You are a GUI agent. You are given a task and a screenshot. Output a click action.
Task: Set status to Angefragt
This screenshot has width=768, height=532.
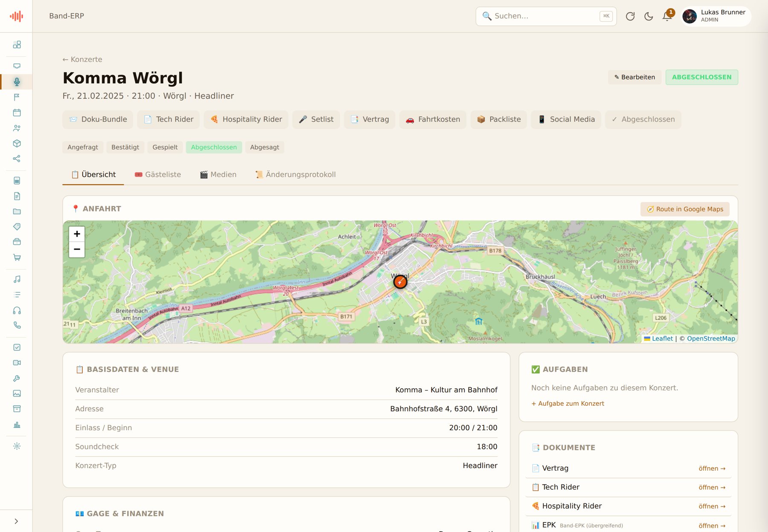point(83,147)
